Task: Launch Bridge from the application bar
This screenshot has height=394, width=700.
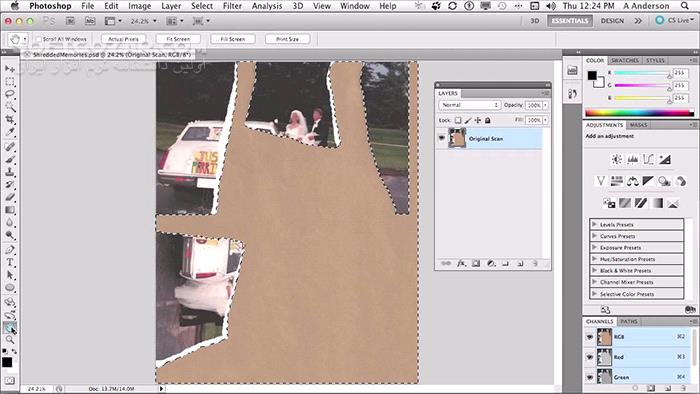Action: tap(70, 21)
